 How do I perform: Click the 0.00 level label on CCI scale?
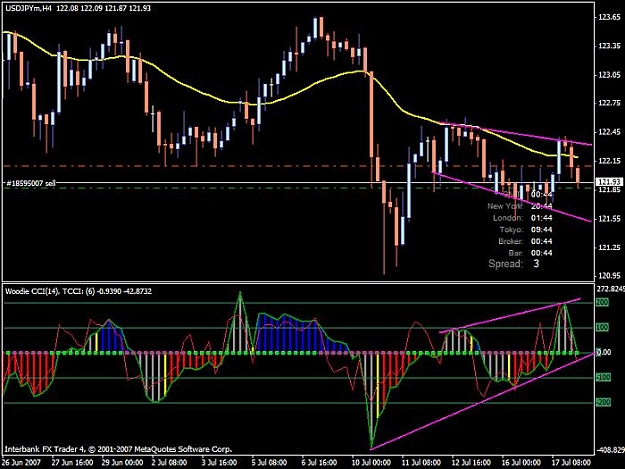[x=603, y=352]
